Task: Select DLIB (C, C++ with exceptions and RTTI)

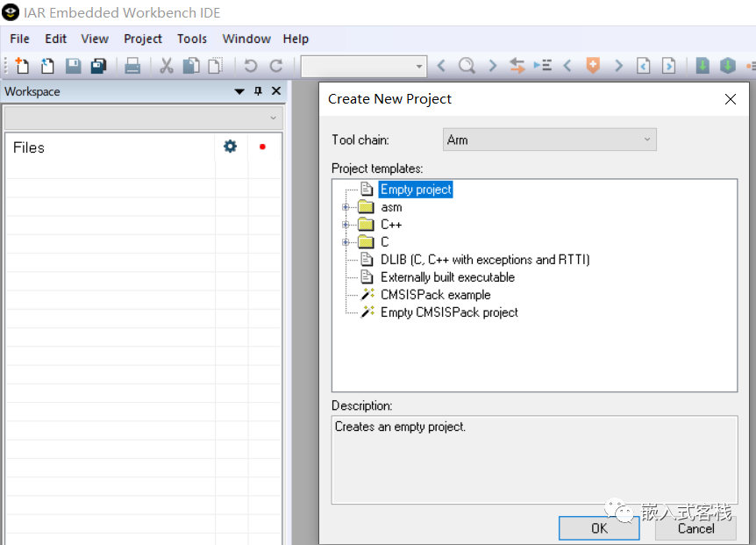Action: tap(485, 260)
